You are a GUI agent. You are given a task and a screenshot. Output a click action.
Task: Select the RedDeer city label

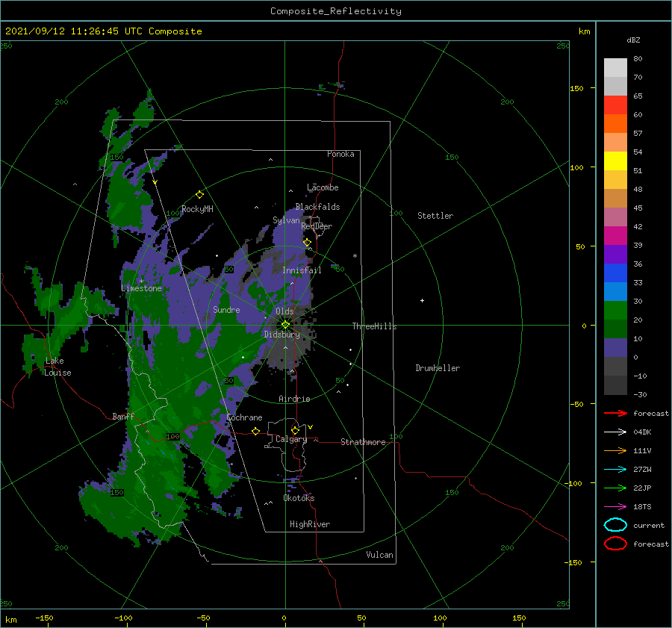(x=317, y=226)
